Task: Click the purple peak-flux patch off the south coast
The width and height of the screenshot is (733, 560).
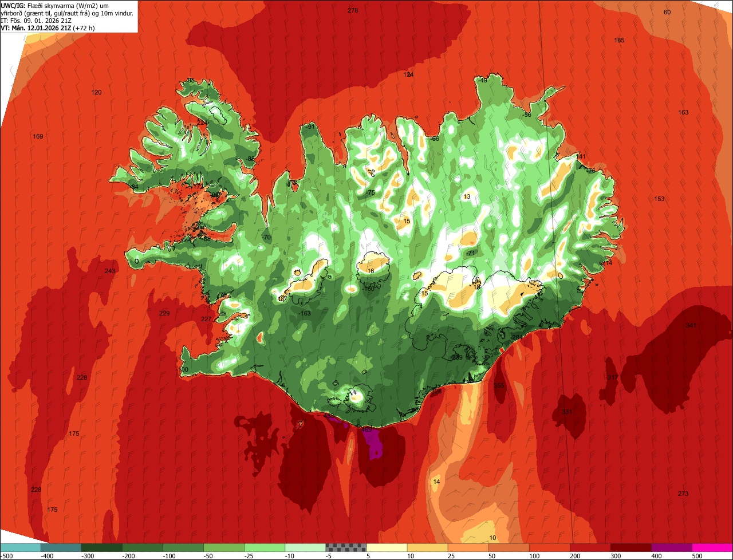Action: pyautogui.click(x=373, y=443)
